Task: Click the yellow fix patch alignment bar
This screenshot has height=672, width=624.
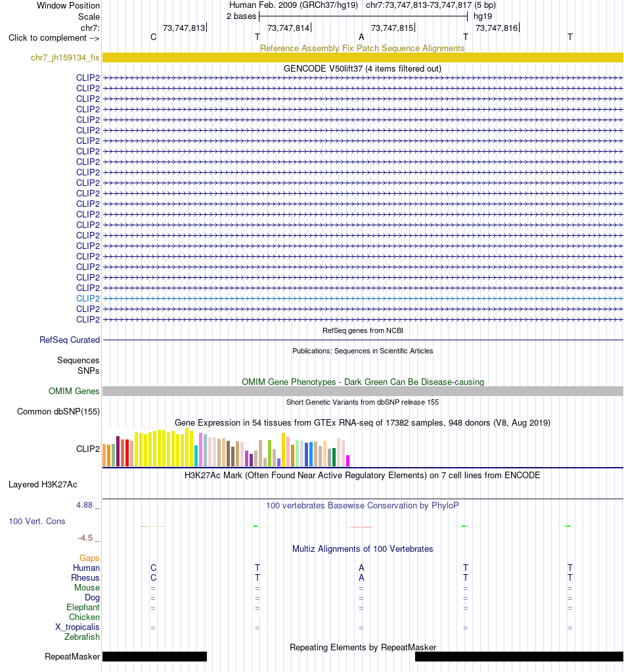Action: click(363, 57)
